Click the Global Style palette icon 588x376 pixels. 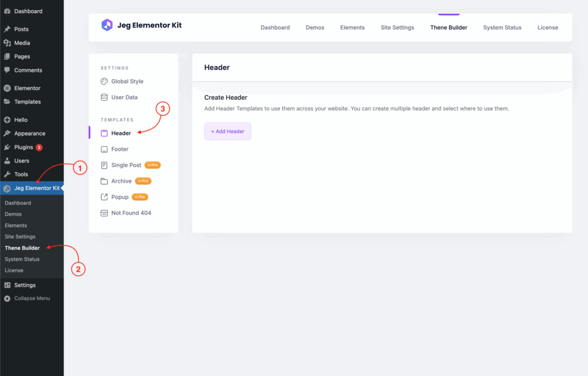point(104,82)
